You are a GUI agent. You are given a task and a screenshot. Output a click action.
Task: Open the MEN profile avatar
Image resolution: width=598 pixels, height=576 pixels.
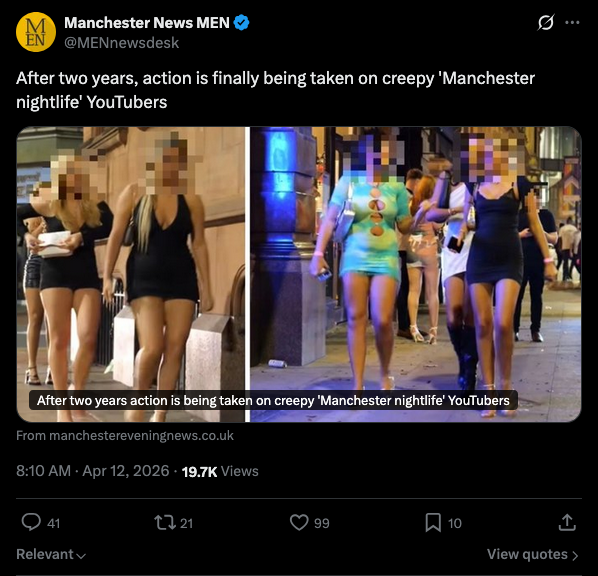click(36, 32)
